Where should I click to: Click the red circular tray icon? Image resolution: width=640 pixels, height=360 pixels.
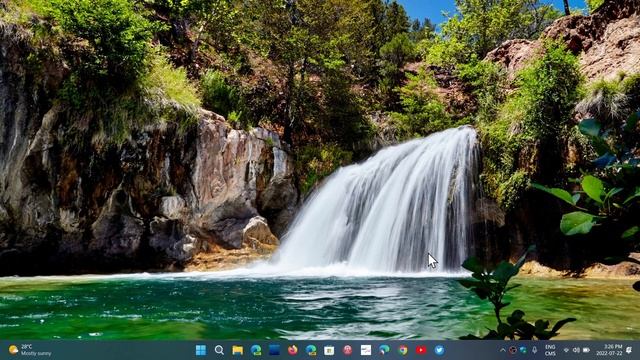[513, 350]
